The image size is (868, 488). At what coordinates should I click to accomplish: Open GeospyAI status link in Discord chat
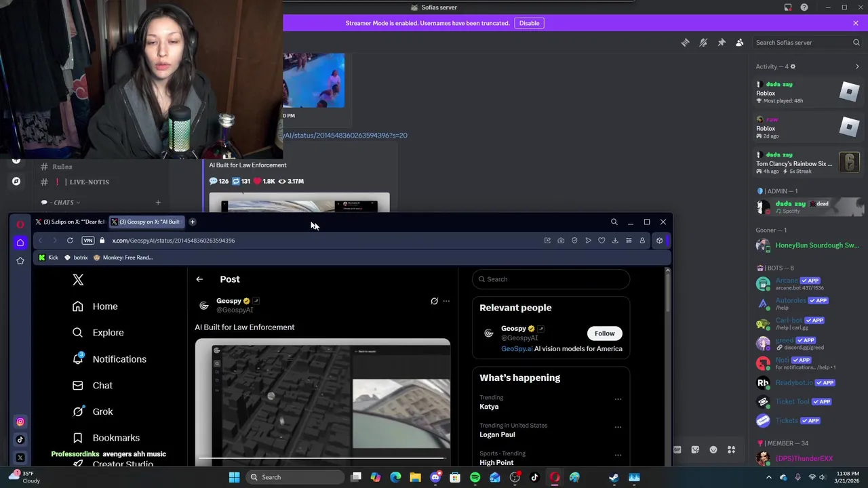(x=345, y=136)
